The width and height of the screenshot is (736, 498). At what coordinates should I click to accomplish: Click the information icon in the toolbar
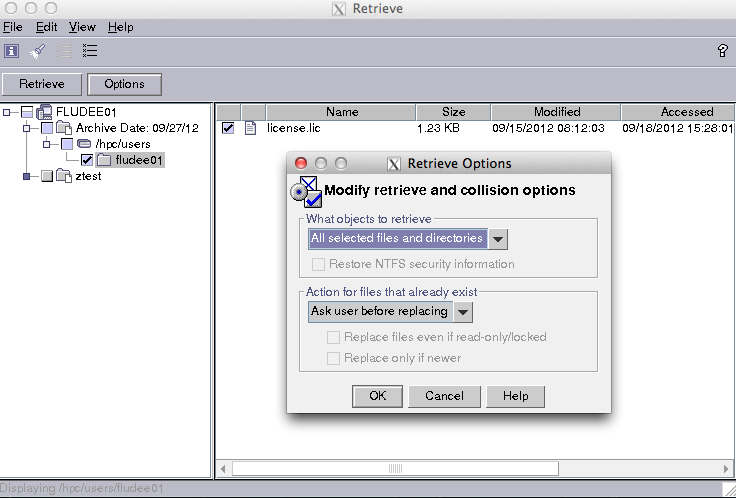tap(12, 51)
